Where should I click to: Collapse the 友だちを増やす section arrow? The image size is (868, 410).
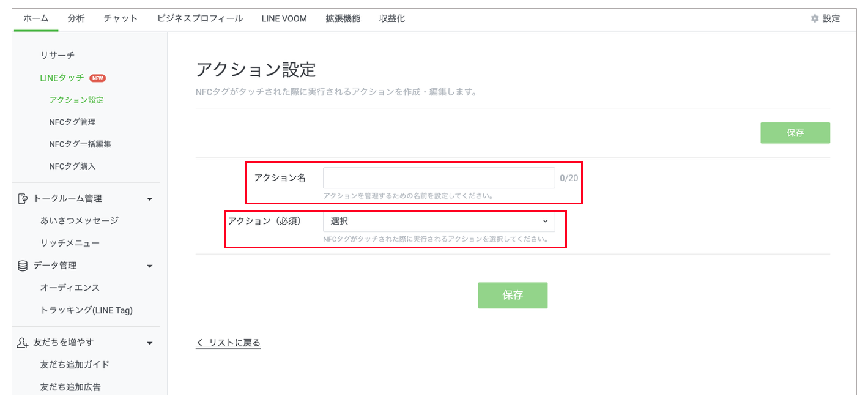(x=150, y=343)
